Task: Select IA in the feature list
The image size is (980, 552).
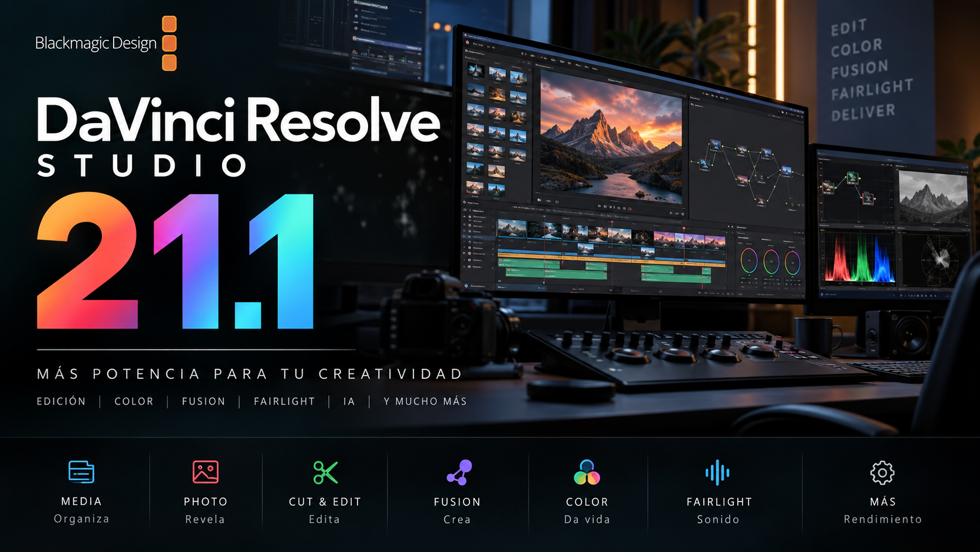Action: coord(349,401)
